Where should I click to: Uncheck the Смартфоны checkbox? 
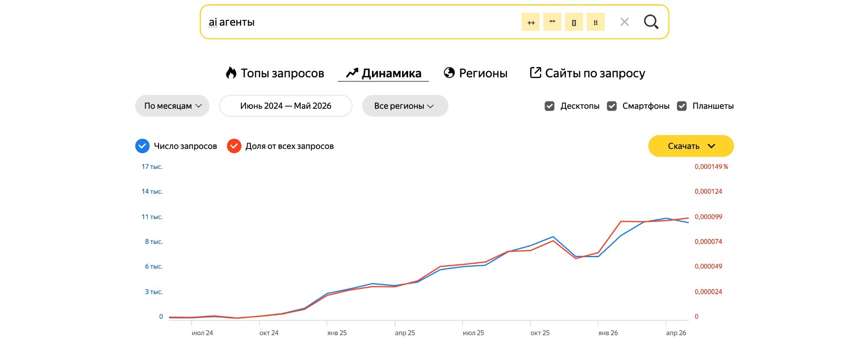point(612,106)
